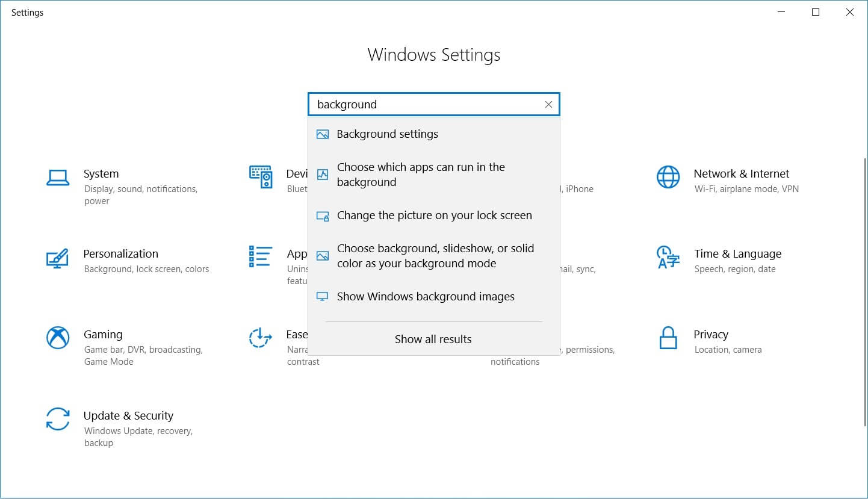The height and width of the screenshot is (499, 868).
Task: Open the Gaming Xbox icon
Action: 58,338
